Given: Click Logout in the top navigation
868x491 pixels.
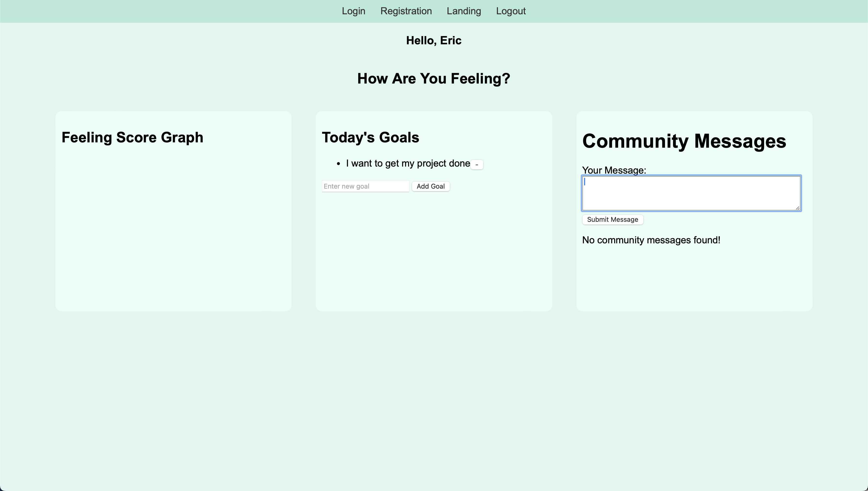Looking at the screenshot, I should tap(511, 11).
